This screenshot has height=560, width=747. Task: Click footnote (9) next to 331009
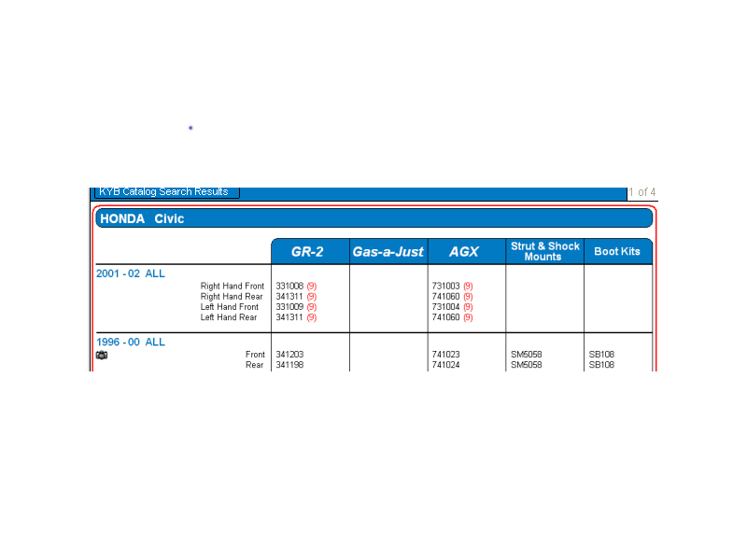pos(312,306)
